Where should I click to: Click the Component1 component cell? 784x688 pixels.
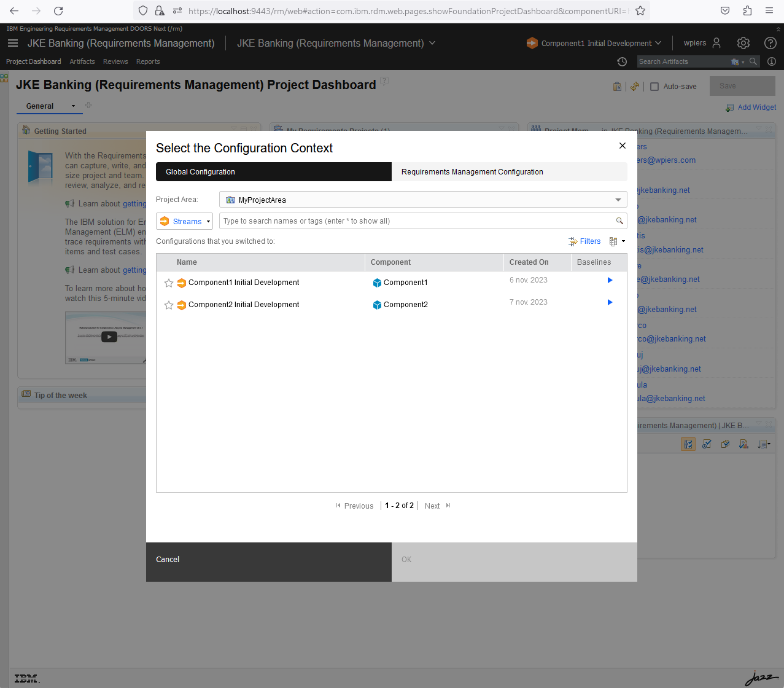tap(400, 283)
